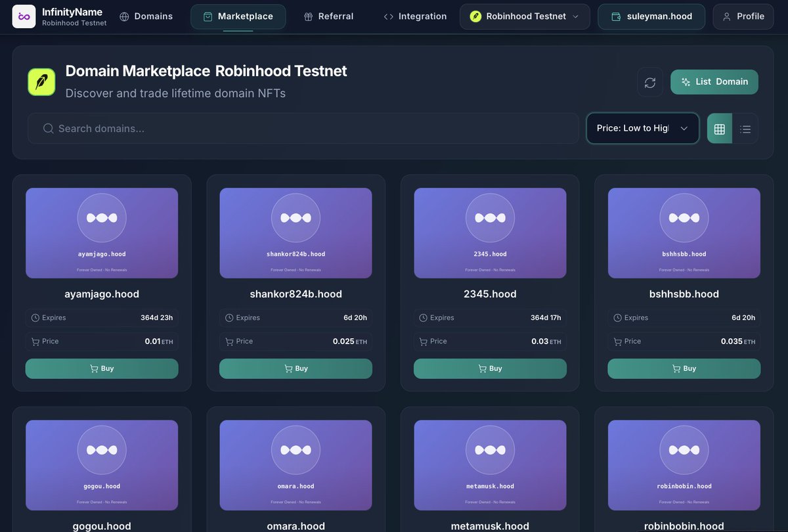The width and height of the screenshot is (788, 532).
Task: Click the cart icon in bshhsbb.hood Price row
Action: (618, 342)
